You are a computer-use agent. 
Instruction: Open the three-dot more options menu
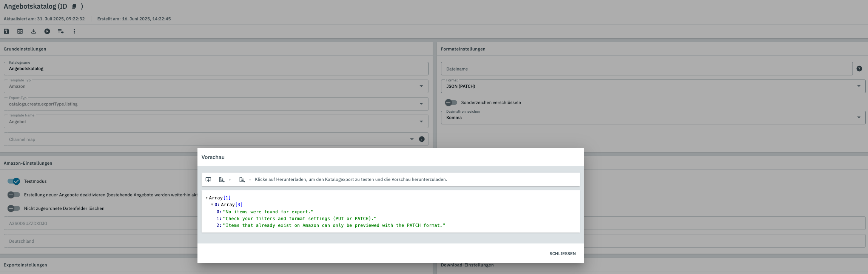[74, 31]
